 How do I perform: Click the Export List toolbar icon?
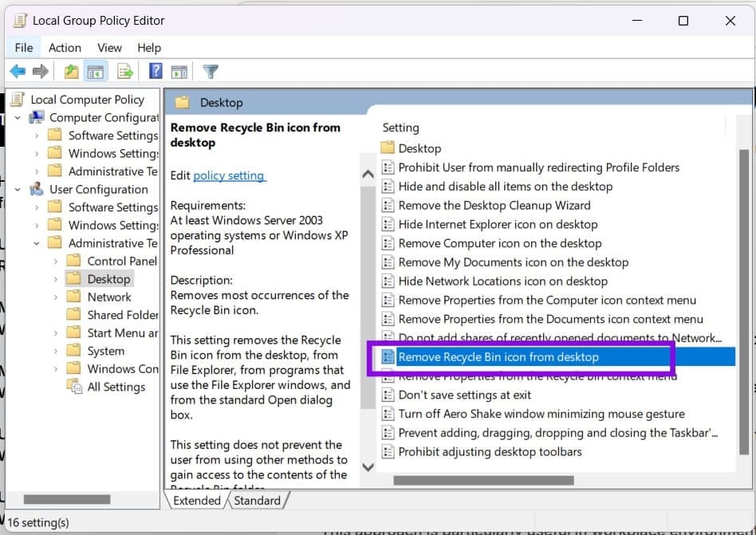tap(125, 72)
